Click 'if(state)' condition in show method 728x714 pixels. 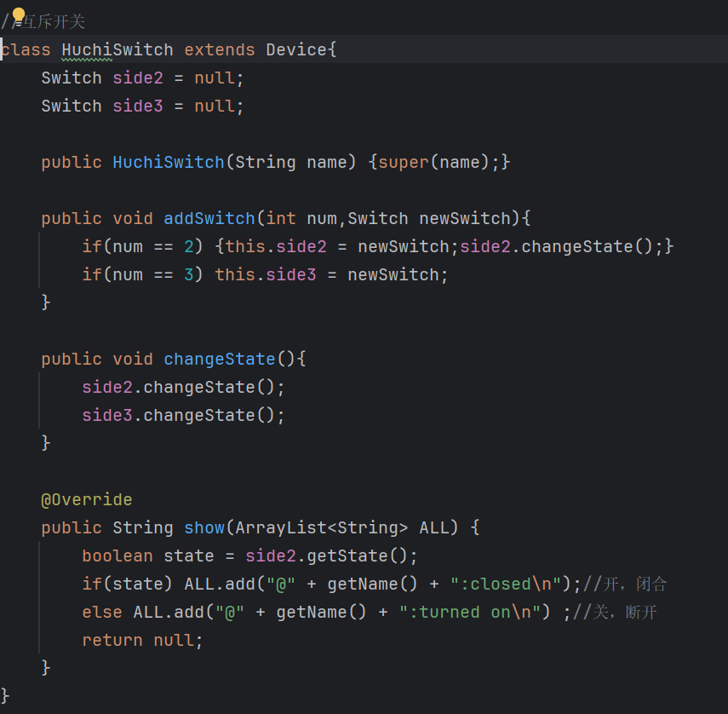click(x=128, y=584)
